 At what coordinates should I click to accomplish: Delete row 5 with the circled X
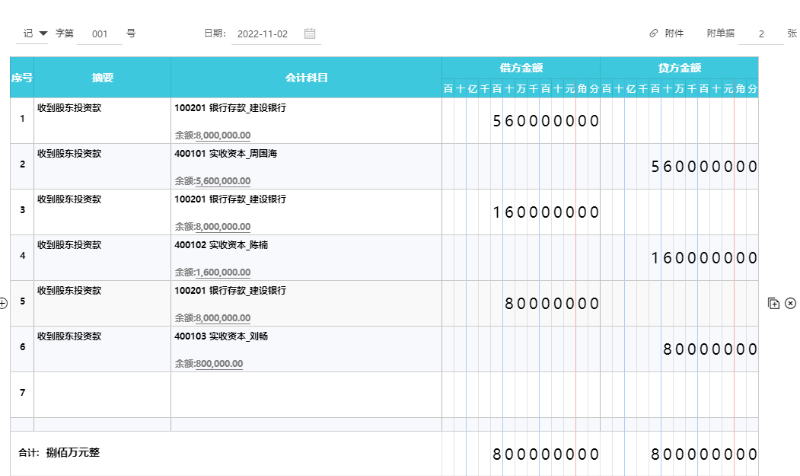(x=790, y=303)
